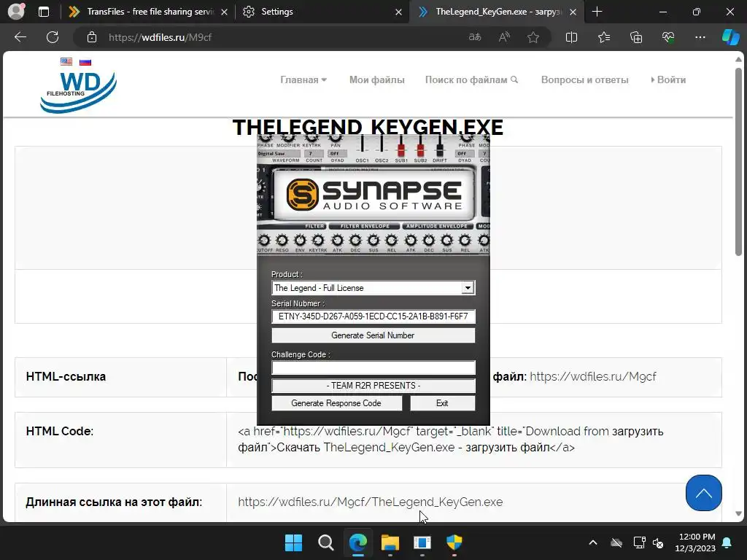The image size is (747, 560).
Task: Close the TheLegend_KeyGen.exe tab
Action: pyautogui.click(x=573, y=12)
